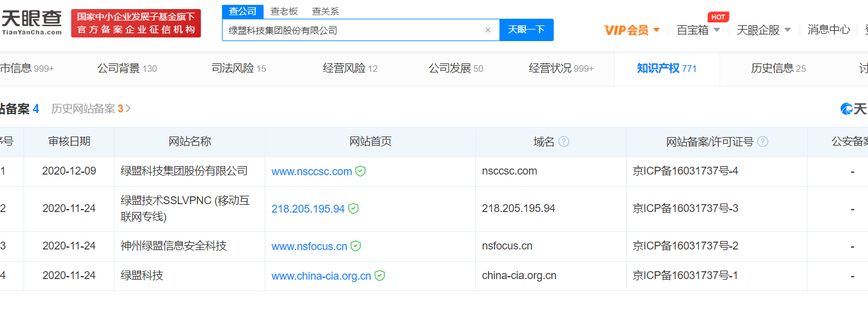This screenshot has width=868, height=331.
Task: Click license number 京ICP备16031737号-4
Action: pyautogui.click(x=685, y=171)
